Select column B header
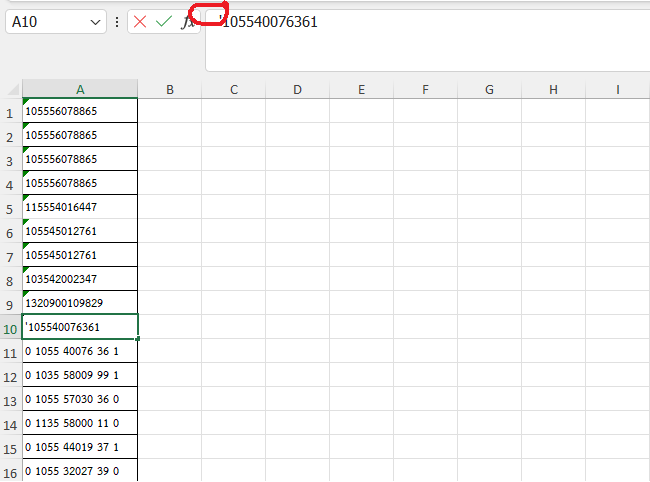The image size is (650, 482). coord(170,89)
